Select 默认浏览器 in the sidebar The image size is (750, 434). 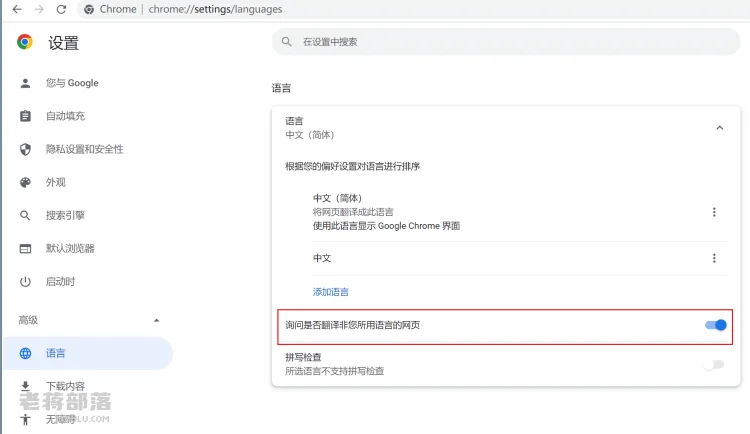[x=70, y=248]
